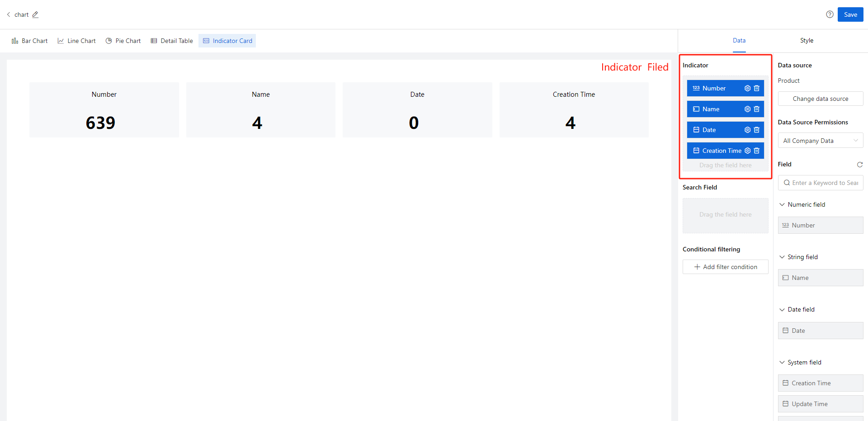Open the Data tab
Screen dimensions: 868x421
point(739,40)
